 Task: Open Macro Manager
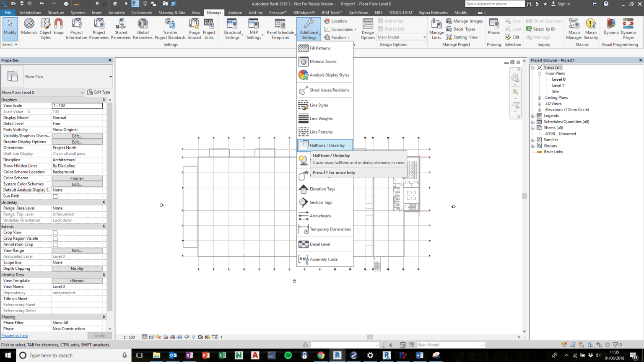click(x=574, y=28)
